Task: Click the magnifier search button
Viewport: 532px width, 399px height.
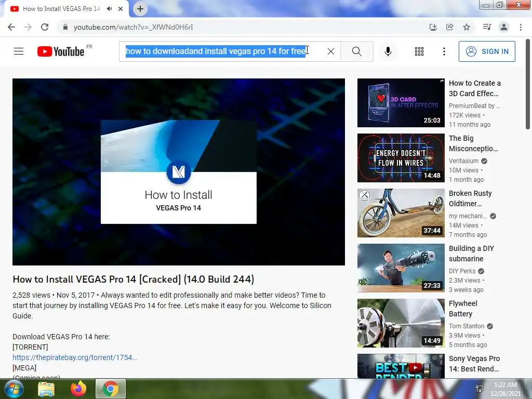Action: click(356, 51)
